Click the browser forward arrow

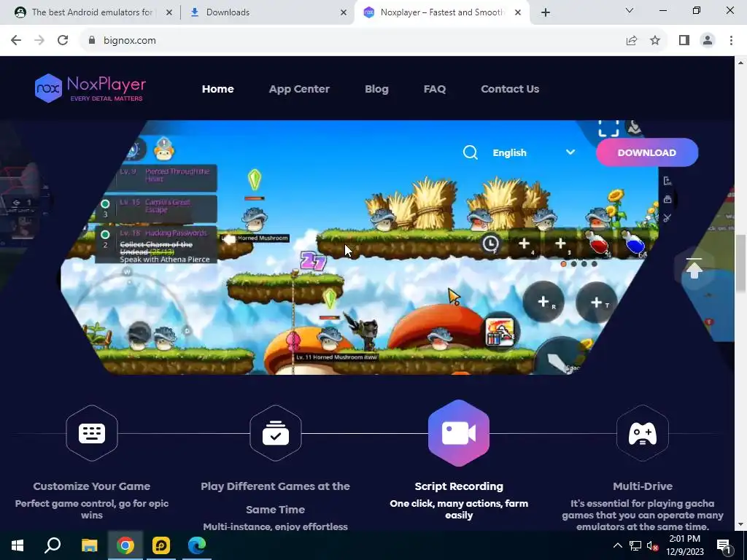(x=39, y=41)
